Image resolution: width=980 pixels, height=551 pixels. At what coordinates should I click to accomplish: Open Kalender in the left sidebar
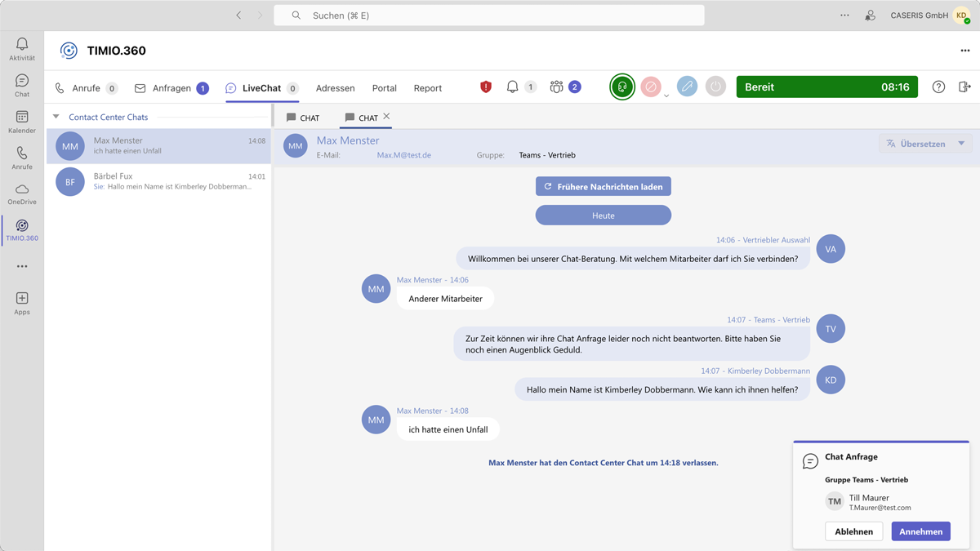coord(22,122)
